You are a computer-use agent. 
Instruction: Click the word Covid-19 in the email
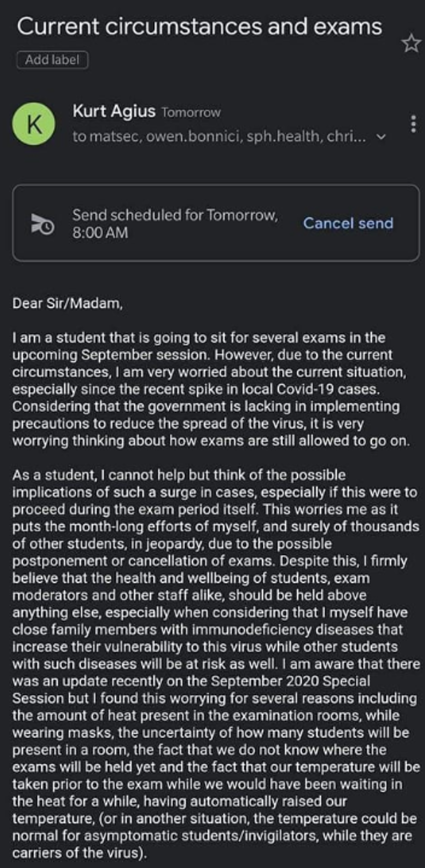pos(305,389)
